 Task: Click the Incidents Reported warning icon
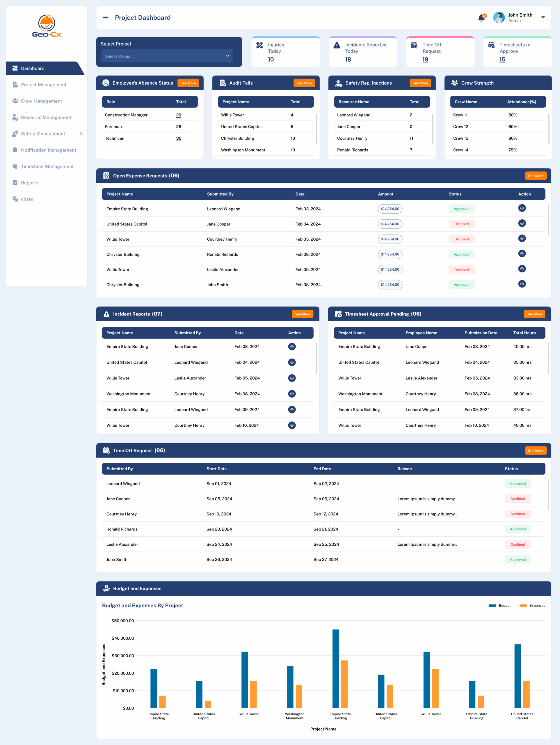point(337,45)
